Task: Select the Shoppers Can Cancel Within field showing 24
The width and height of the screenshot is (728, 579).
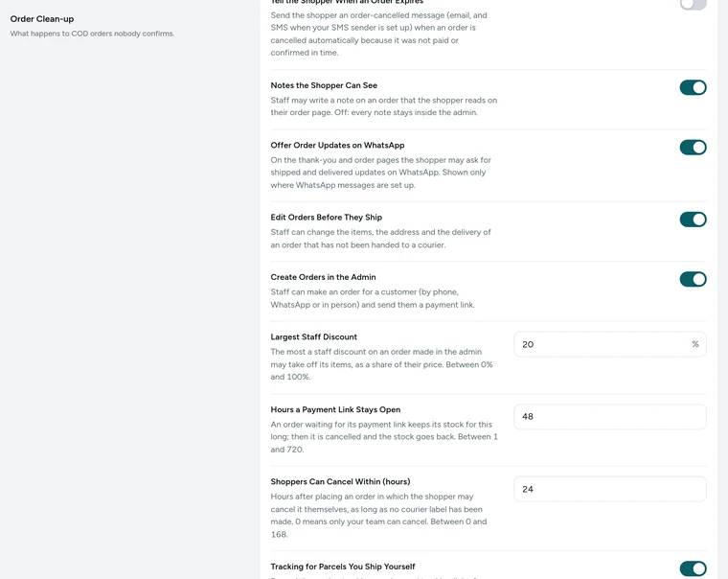Action: coord(609,489)
